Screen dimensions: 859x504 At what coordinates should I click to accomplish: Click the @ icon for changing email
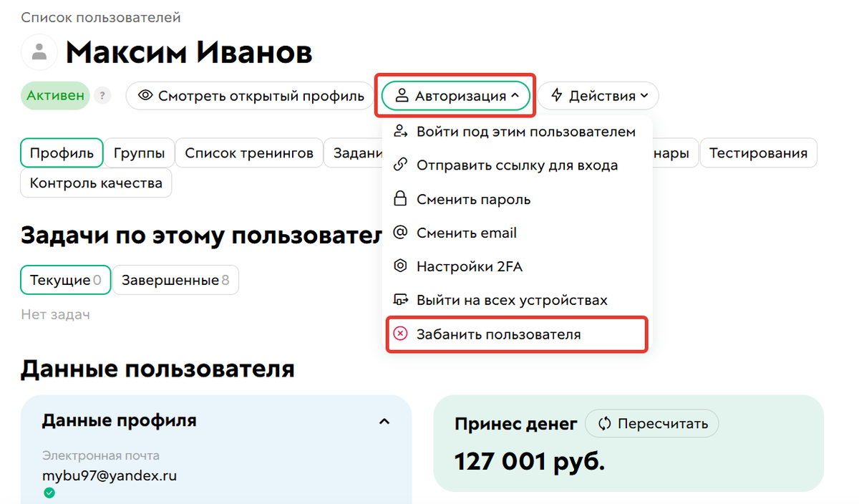coord(399,232)
